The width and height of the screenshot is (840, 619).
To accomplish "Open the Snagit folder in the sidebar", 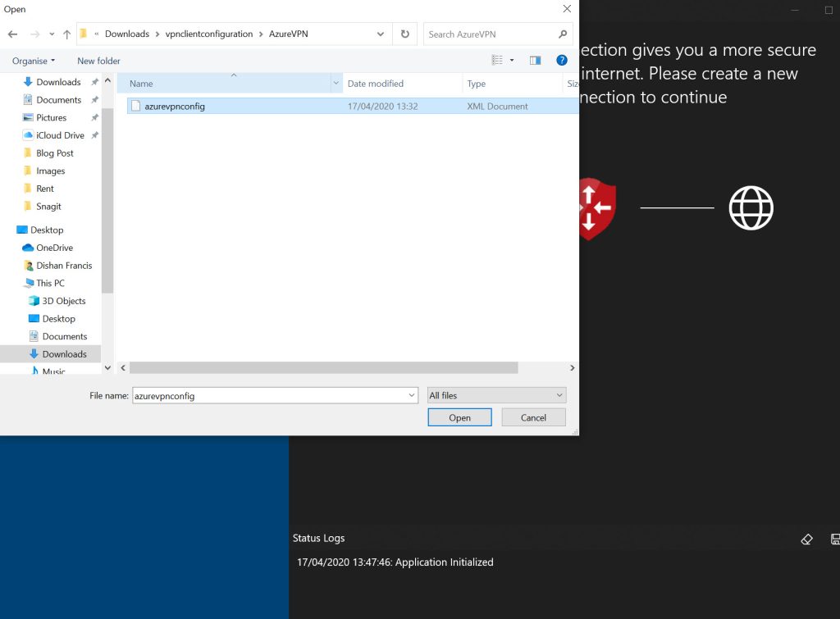I will click(50, 206).
